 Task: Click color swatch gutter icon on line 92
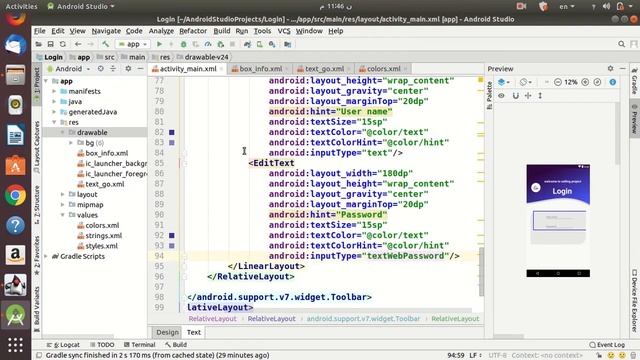tap(172, 236)
